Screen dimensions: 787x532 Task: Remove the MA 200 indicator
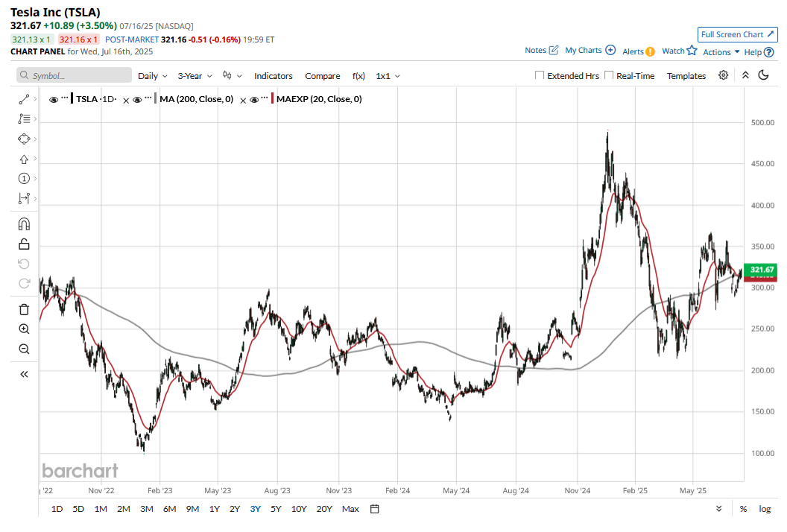[x=126, y=101]
